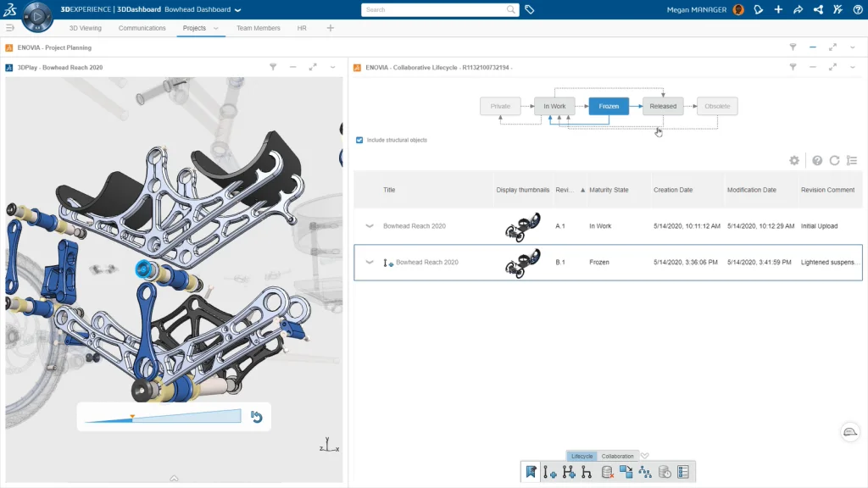Click the In Work maturity state button
Screen dimensions: 868x488
pos(554,107)
